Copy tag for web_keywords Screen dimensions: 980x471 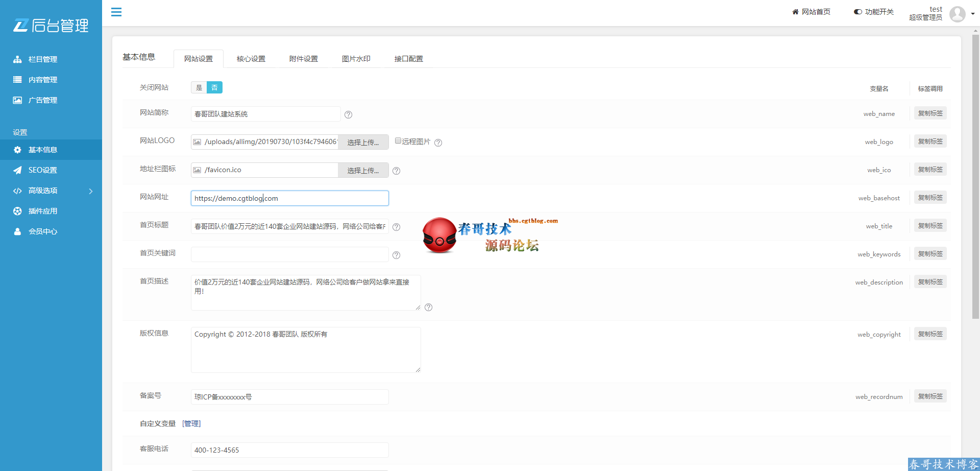tap(930, 254)
